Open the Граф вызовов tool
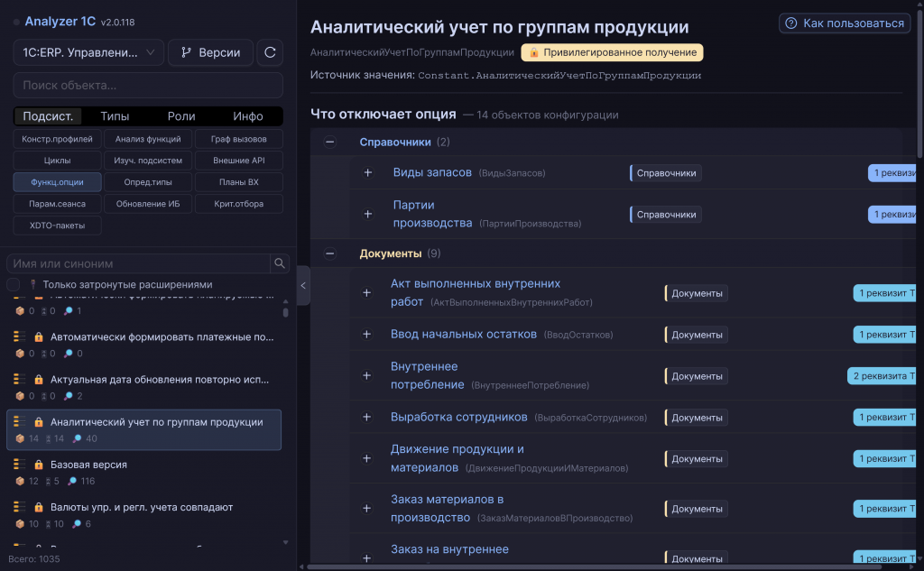 coord(238,139)
